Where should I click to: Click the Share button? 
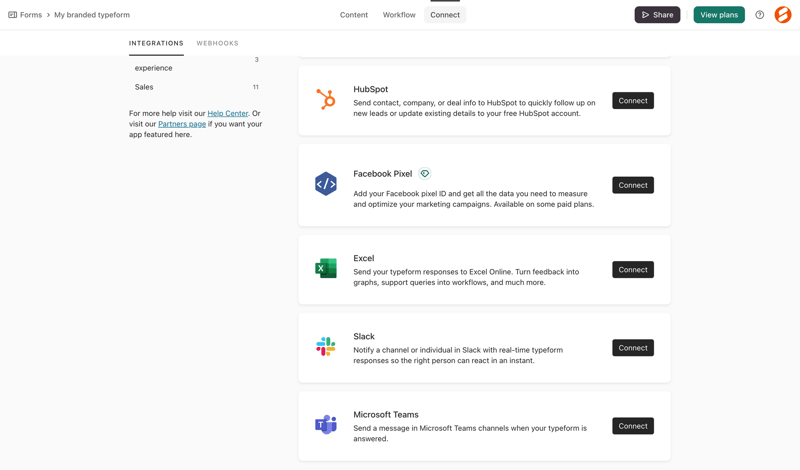(657, 15)
